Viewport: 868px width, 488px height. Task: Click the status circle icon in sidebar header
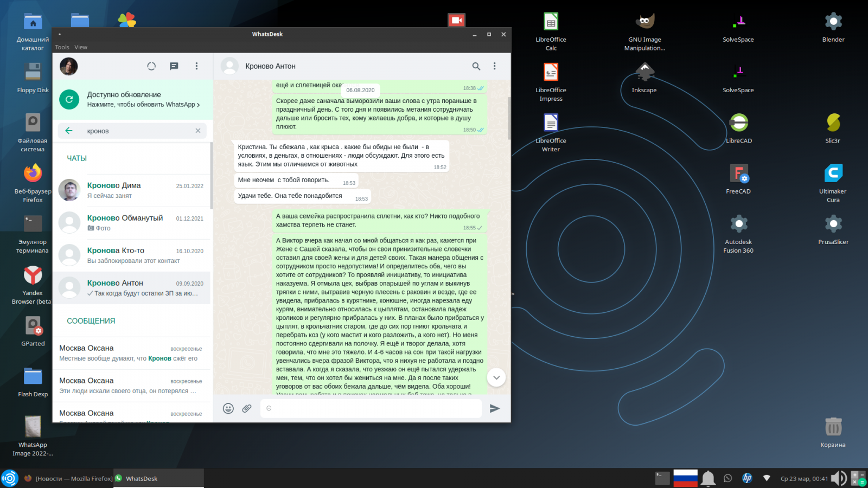point(151,66)
